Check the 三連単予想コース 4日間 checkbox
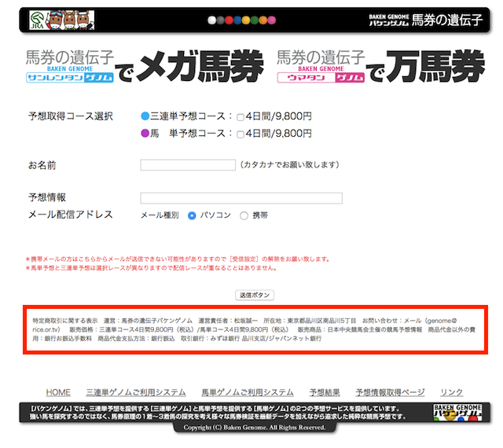The width and height of the screenshot is (503, 448). (240, 117)
